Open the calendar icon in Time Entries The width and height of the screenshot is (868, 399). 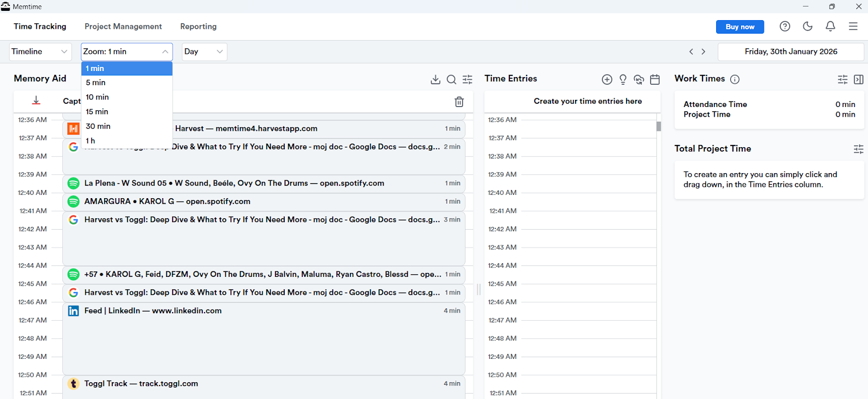[x=655, y=79]
